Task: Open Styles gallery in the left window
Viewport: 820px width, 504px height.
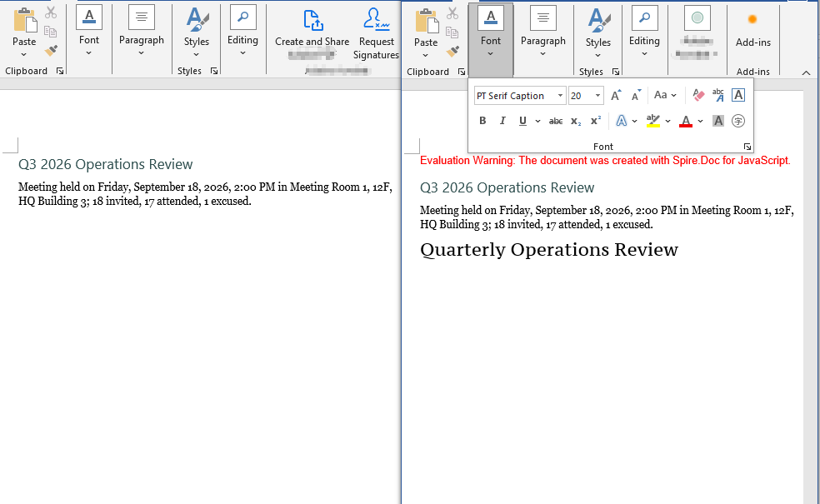Action: coord(196,32)
